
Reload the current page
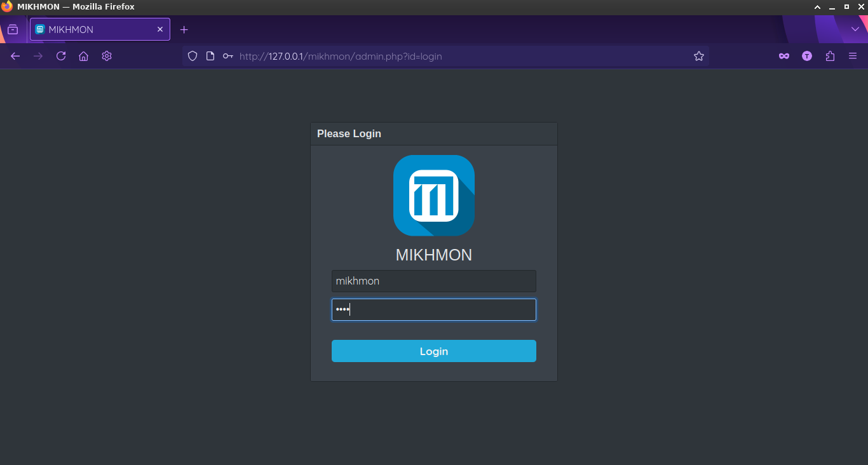coord(61,56)
